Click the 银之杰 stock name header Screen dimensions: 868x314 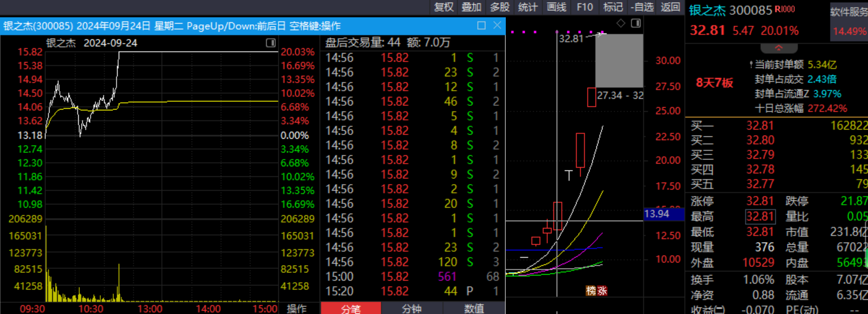pos(708,10)
